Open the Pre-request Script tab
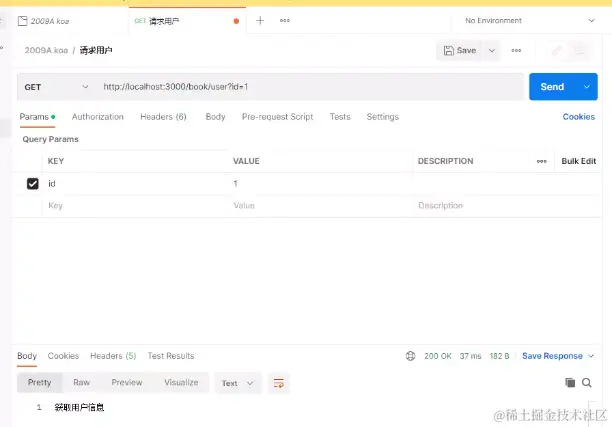 click(x=278, y=117)
